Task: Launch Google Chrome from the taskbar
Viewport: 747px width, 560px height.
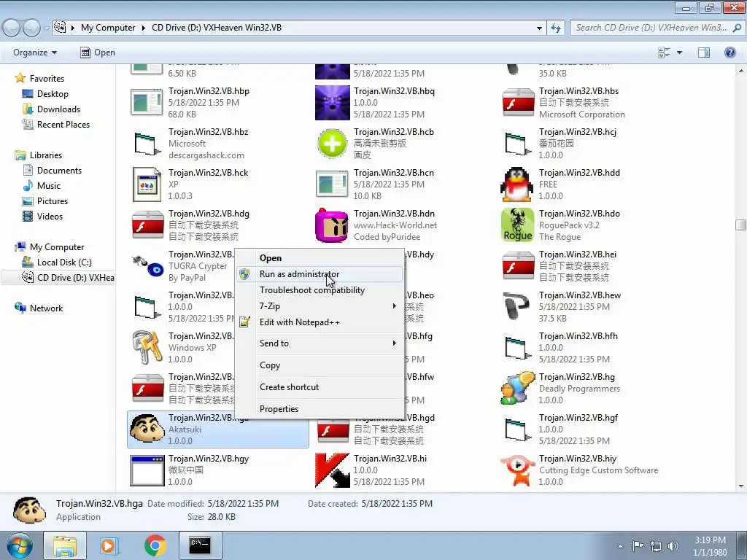Action: coord(155,545)
